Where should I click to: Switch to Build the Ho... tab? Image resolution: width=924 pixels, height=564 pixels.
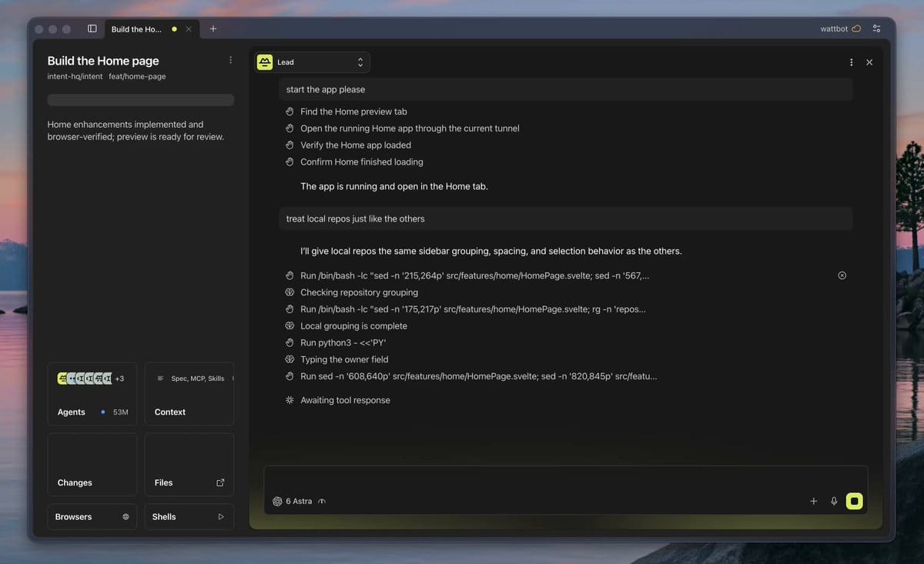click(x=144, y=29)
